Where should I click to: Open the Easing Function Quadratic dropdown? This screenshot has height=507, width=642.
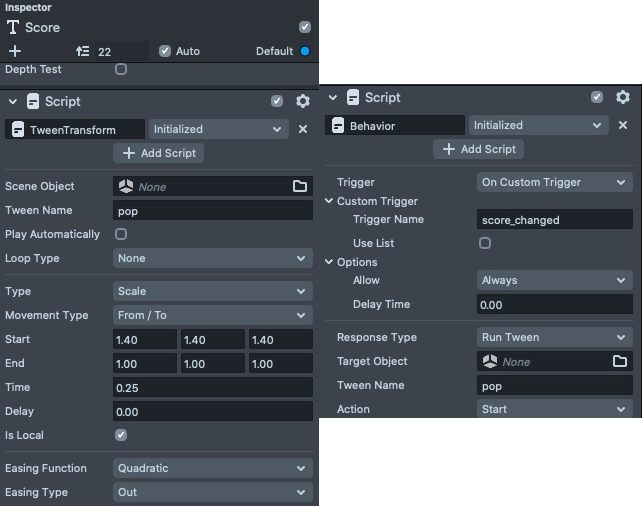pyautogui.click(x=213, y=468)
